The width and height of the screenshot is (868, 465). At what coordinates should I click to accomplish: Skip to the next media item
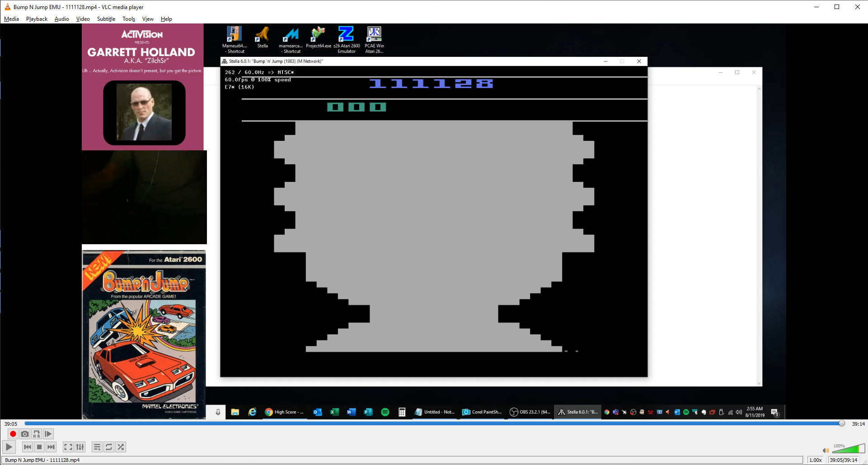(51, 447)
